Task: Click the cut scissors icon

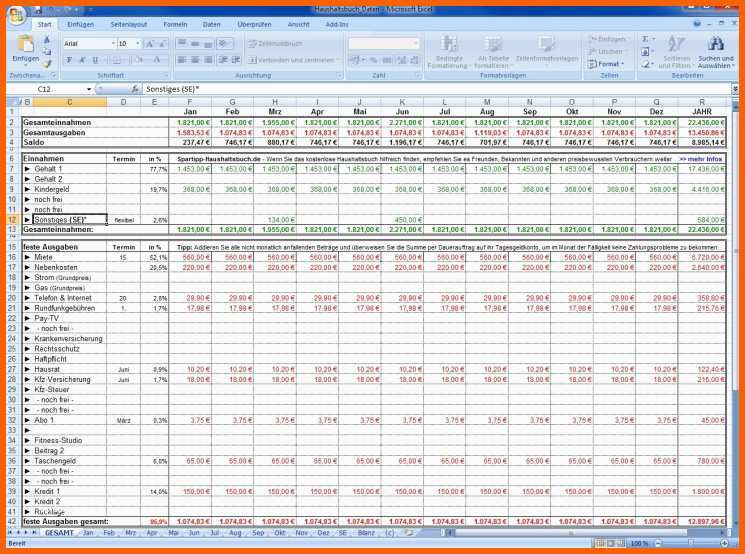Action: [47, 40]
